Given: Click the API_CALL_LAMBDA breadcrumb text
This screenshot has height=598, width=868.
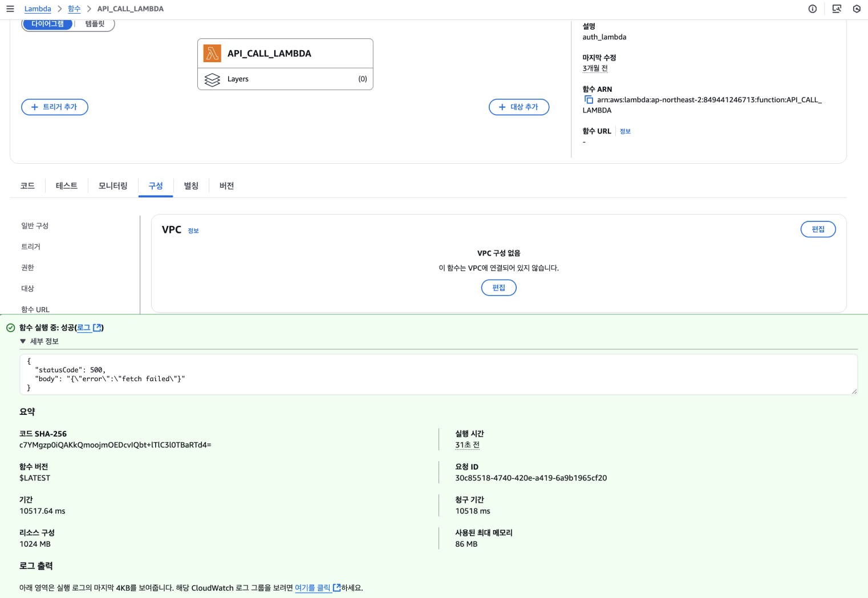Looking at the screenshot, I should click(130, 9).
